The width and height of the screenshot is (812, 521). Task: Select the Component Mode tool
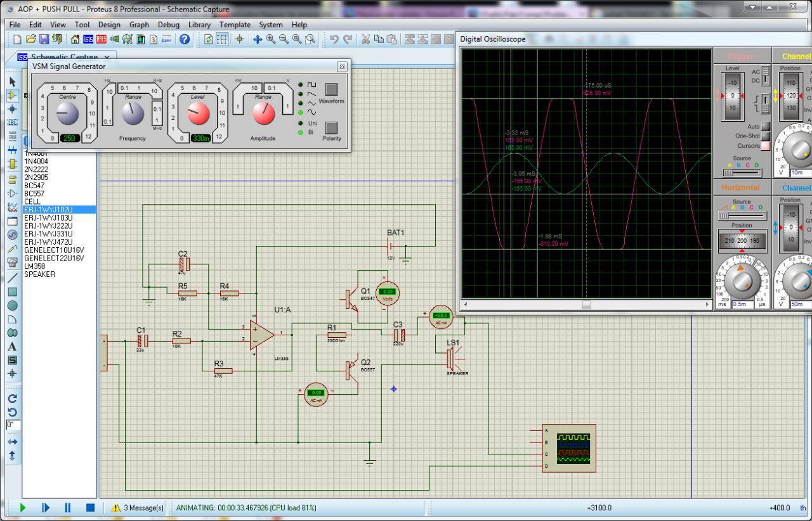[12, 95]
